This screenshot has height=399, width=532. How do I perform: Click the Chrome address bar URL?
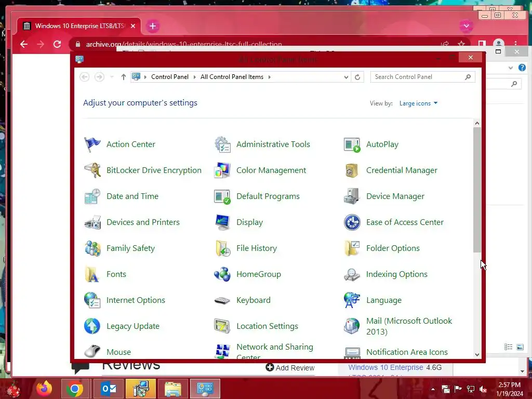click(183, 44)
